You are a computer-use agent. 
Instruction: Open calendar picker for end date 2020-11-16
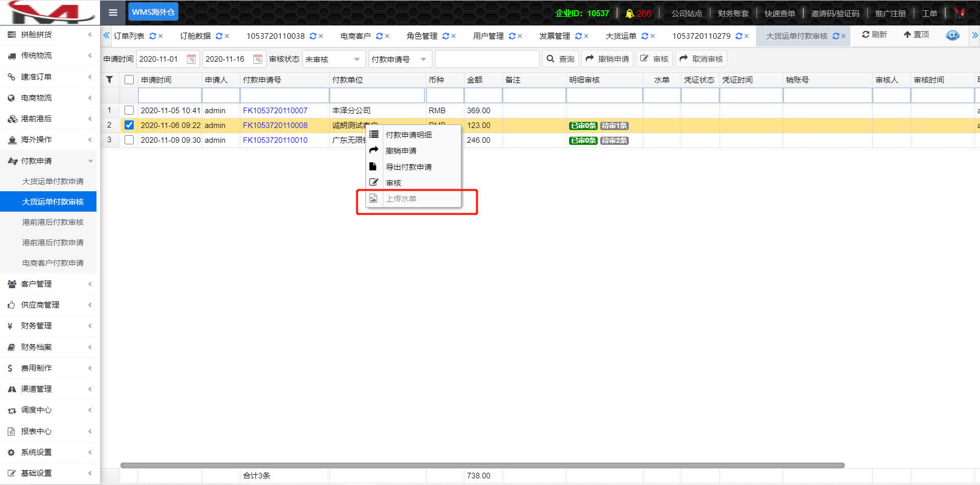(x=258, y=59)
